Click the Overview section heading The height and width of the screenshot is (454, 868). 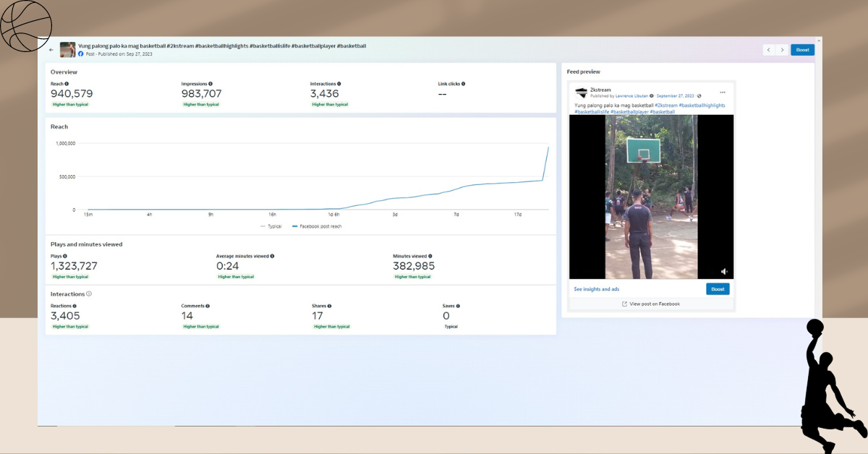coord(64,72)
